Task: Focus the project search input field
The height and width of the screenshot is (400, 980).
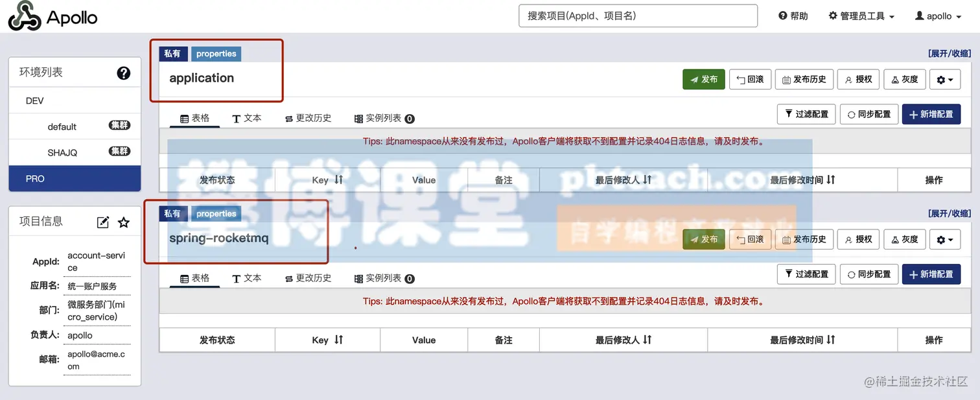Action: click(x=638, y=16)
